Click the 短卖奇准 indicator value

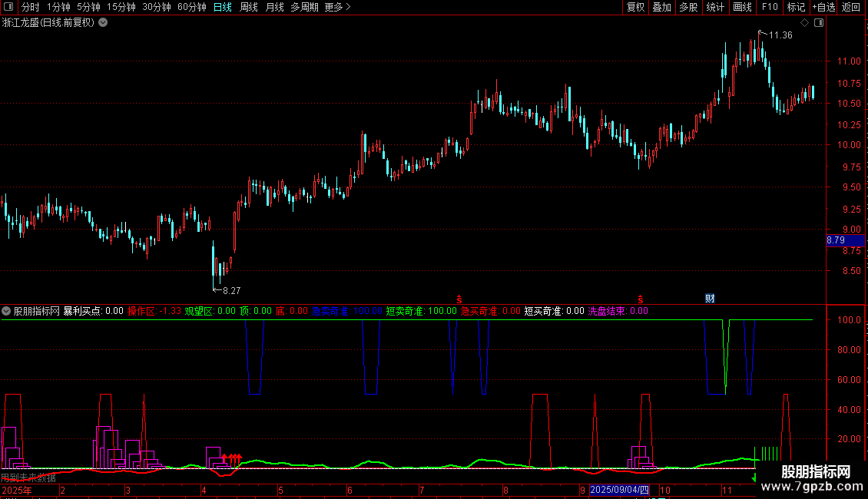pos(421,311)
